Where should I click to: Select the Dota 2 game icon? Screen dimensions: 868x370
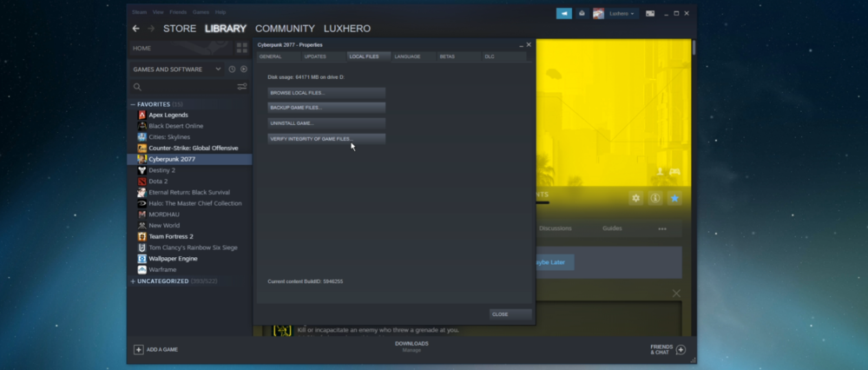(x=142, y=182)
